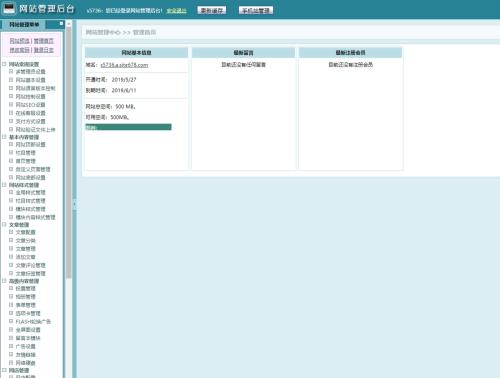This screenshot has width=500, height=378.
Task: Collapse the 基本内容管理 tree group
Action: (x=4, y=137)
